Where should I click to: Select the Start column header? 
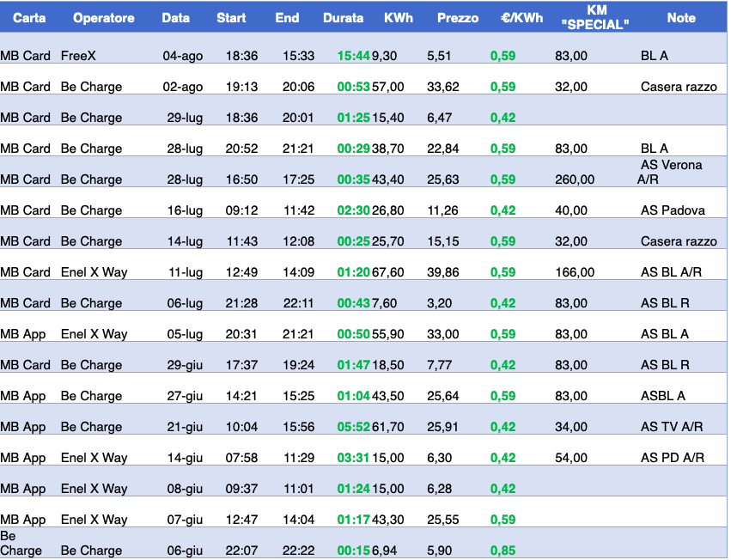pyautogui.click(x=231, y=18)
